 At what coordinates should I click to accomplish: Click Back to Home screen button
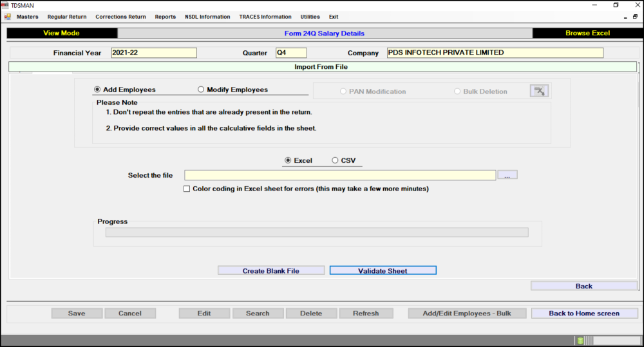click(584, 314)
